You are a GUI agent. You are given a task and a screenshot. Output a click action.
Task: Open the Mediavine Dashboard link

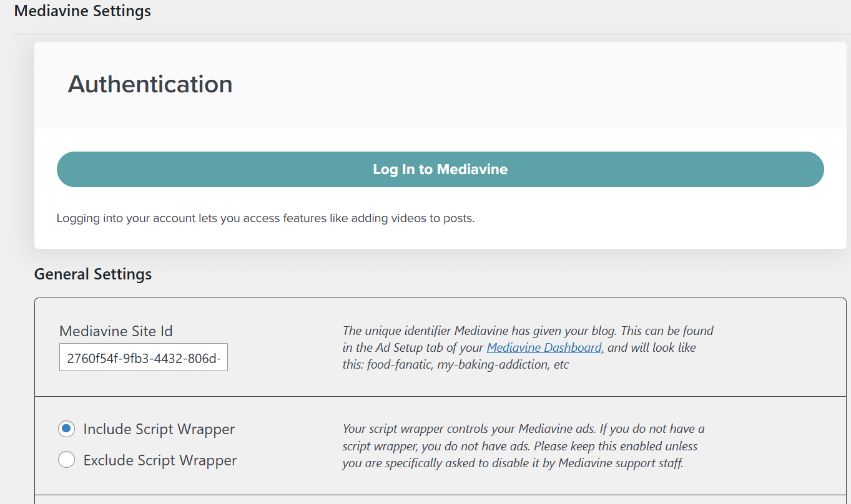coord(545,347)
